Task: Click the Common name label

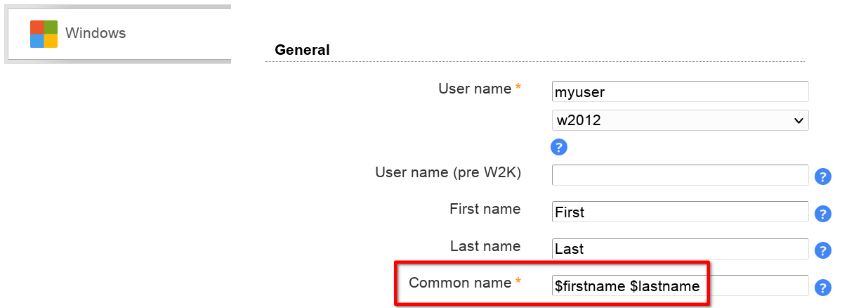Action: coord(460,283)
